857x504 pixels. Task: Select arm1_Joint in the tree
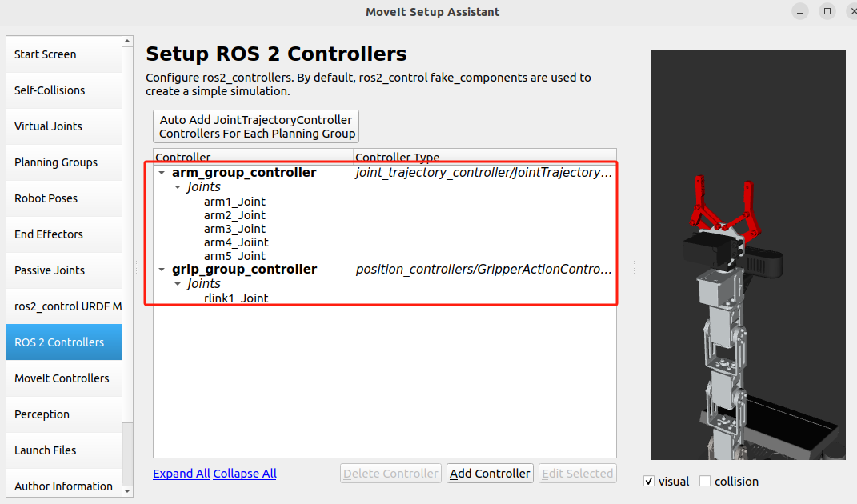coord(234,202)
